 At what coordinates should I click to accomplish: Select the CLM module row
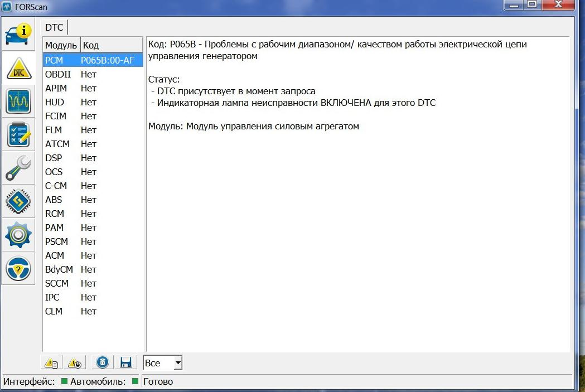pos(93,311)
